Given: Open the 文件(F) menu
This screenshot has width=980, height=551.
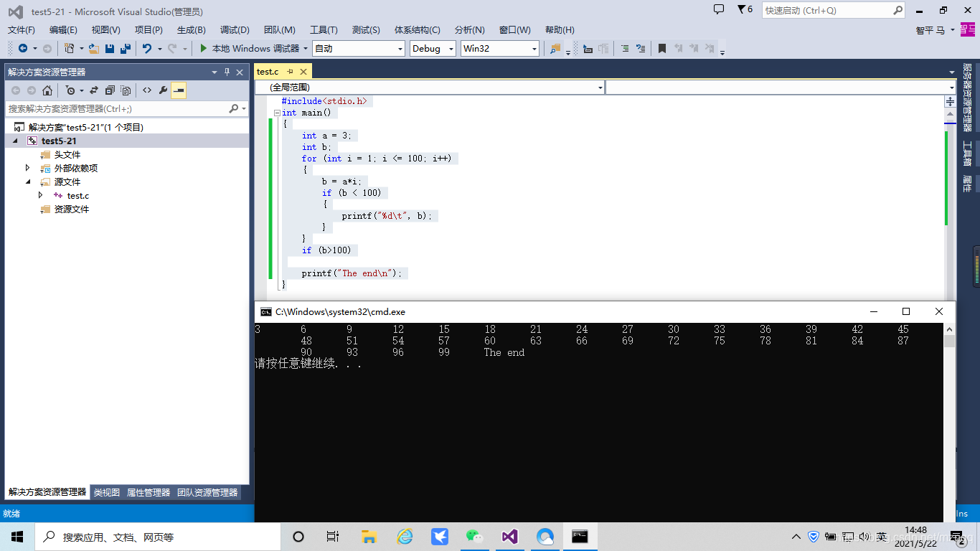Looking at the screenshot, I should [x=22, y=29].
